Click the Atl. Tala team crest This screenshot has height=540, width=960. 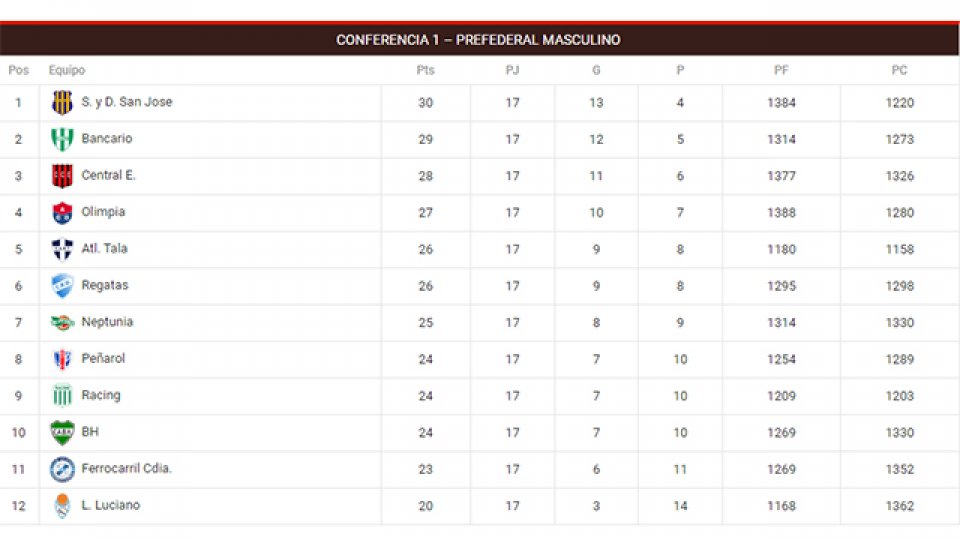(62, 249)
